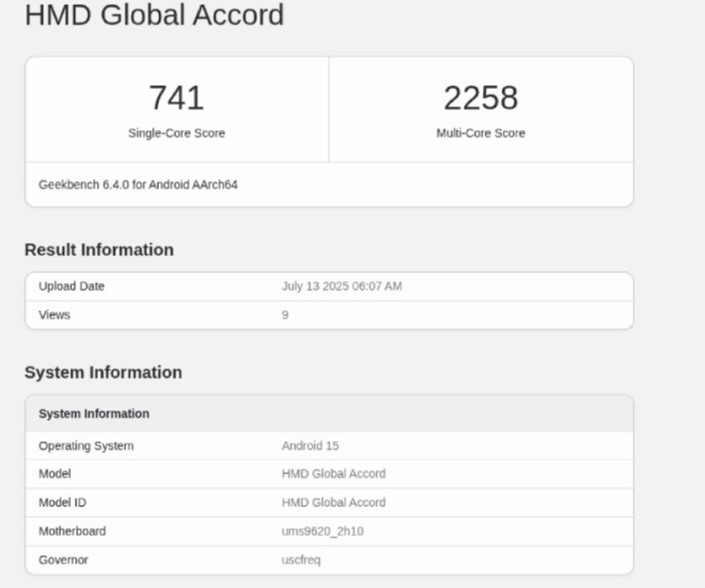Viewport: 705px width, 588px height.
Task: Click the Result Information heading
Action: pos(98,250)
